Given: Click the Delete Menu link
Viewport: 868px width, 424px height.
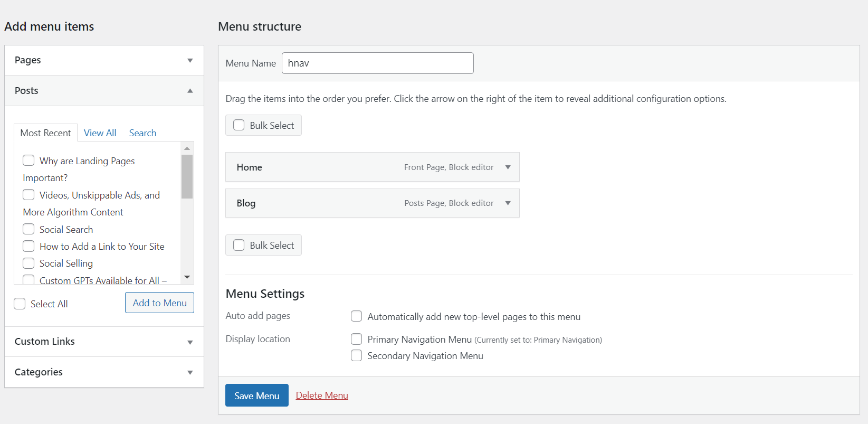Looking at the screenshot, I should (322, 395).
